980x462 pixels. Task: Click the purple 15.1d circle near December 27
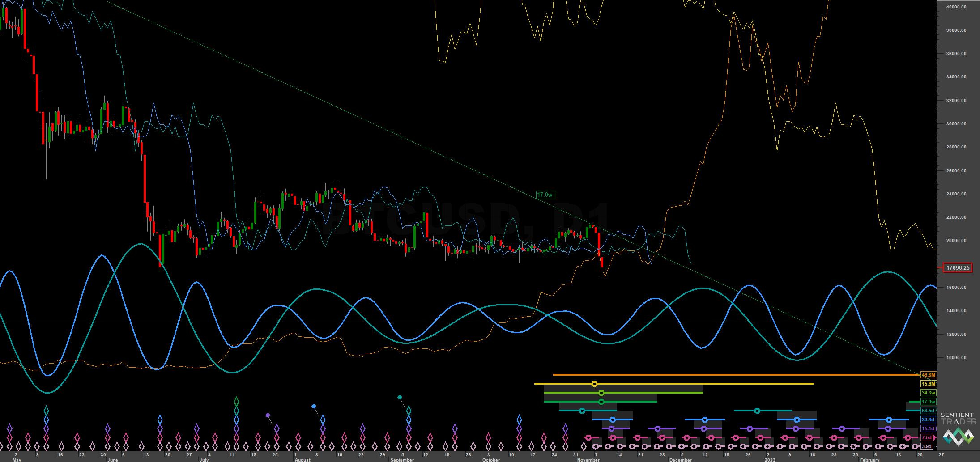(750, 428)
